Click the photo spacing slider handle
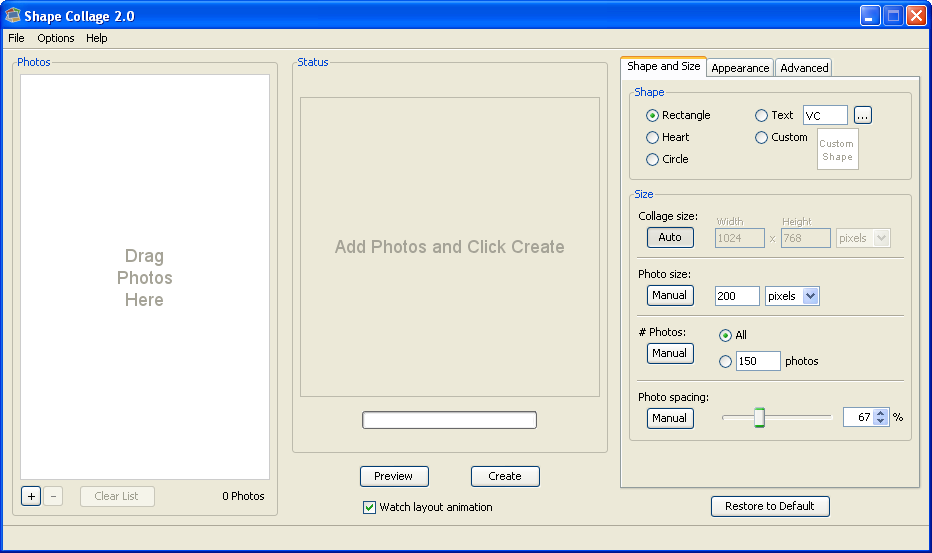932x553 pixels. coord(759,417)
